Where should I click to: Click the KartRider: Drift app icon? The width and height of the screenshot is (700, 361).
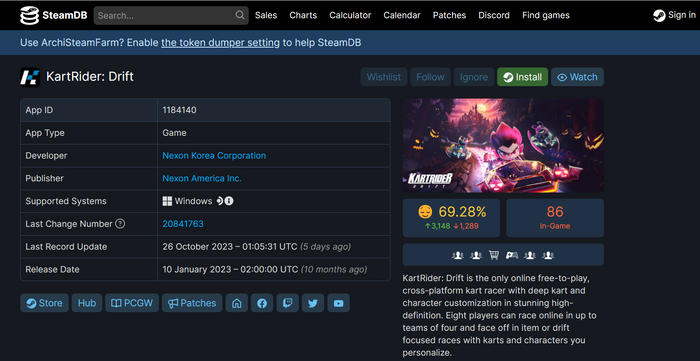[30, 77]
